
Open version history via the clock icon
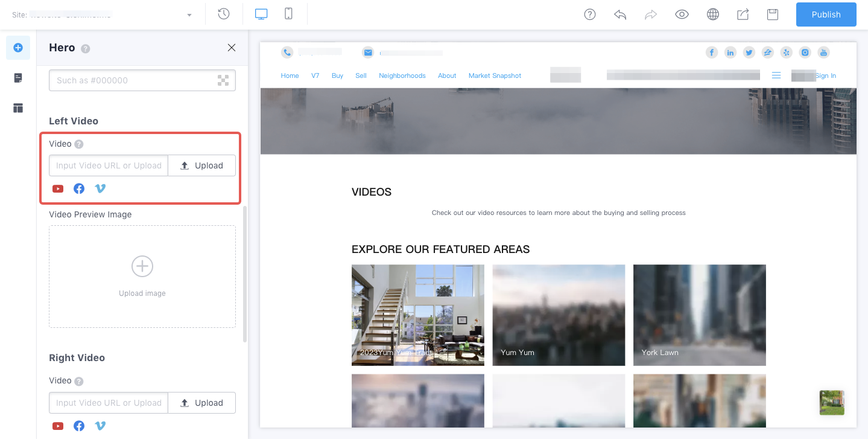pos(223,13)
